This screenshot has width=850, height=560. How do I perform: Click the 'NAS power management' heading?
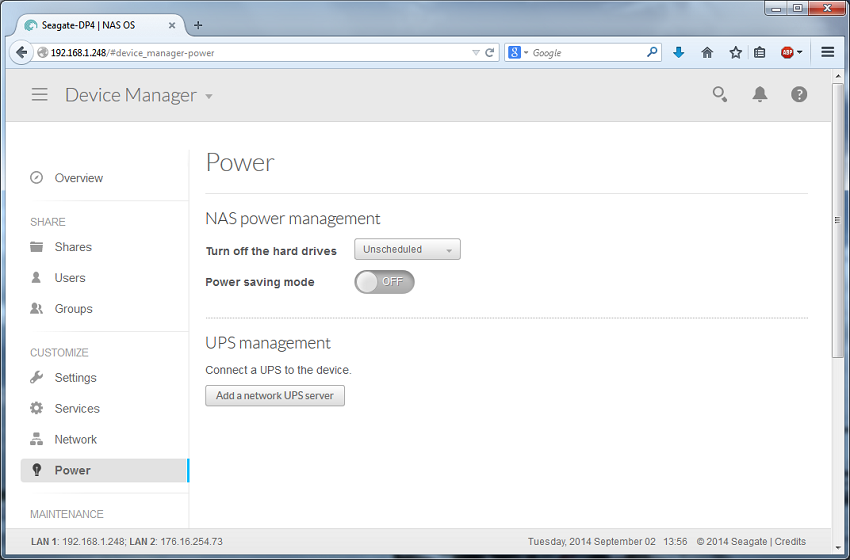(293, 218)
